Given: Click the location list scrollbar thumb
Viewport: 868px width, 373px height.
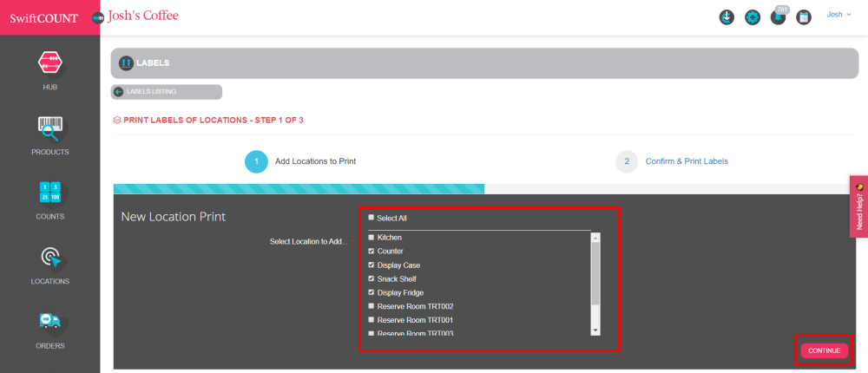Looking at the screenshot, I should point(595,273).
